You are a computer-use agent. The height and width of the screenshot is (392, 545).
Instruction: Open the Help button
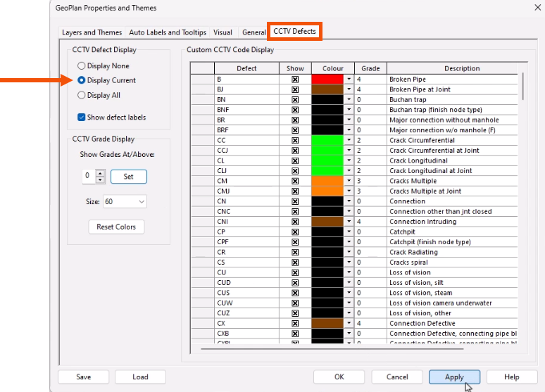click(x=512, y=377)
